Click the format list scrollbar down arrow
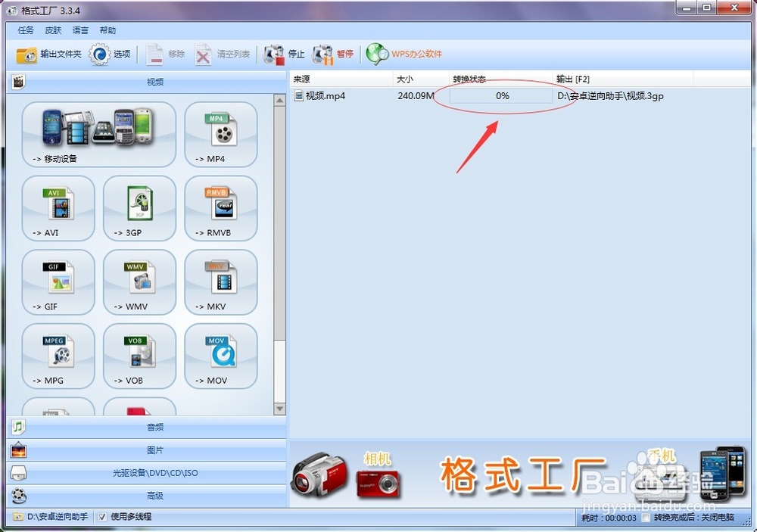This screenshot has height=532, width=757. 279,409
